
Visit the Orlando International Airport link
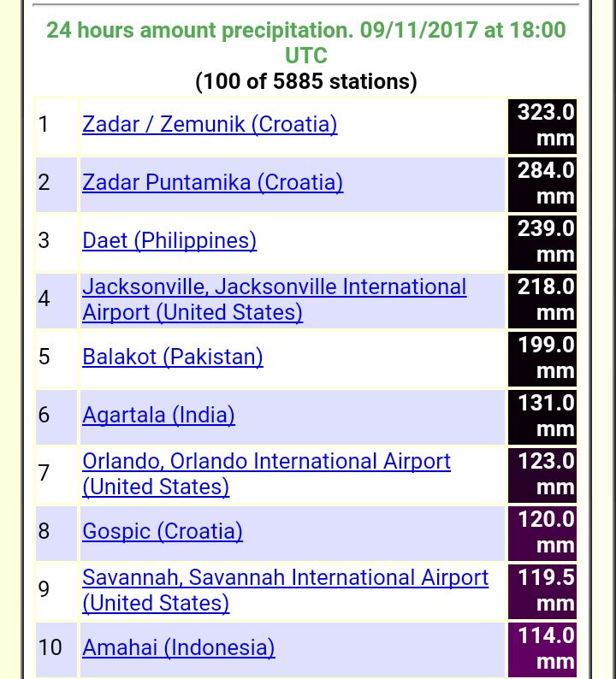point(266,474)
